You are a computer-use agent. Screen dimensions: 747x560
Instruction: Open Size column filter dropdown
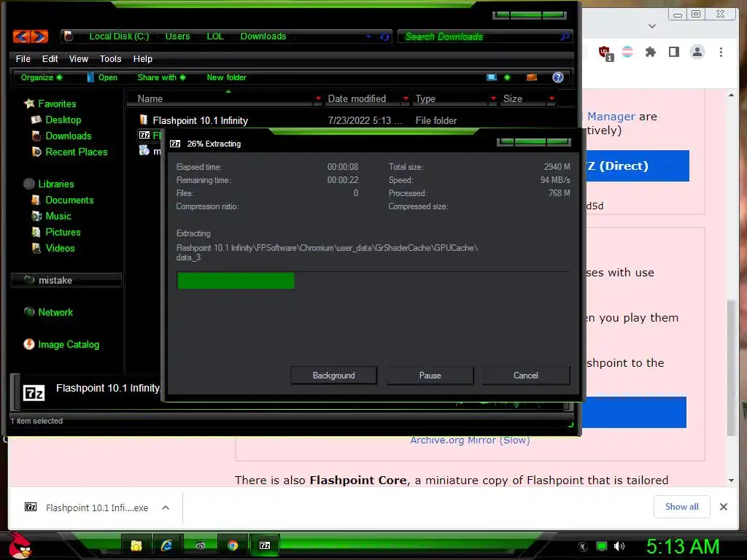551,98
